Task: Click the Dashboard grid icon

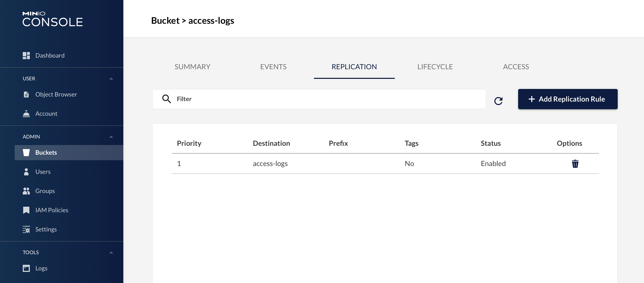Action: (x=26, y=56)
